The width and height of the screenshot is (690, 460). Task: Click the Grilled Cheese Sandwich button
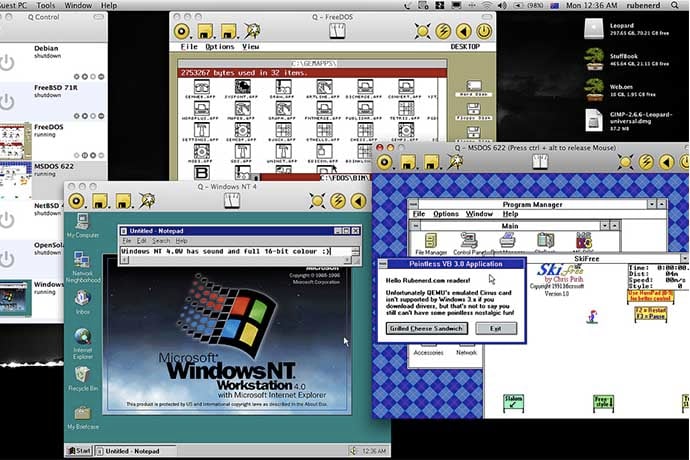(426, 328)
